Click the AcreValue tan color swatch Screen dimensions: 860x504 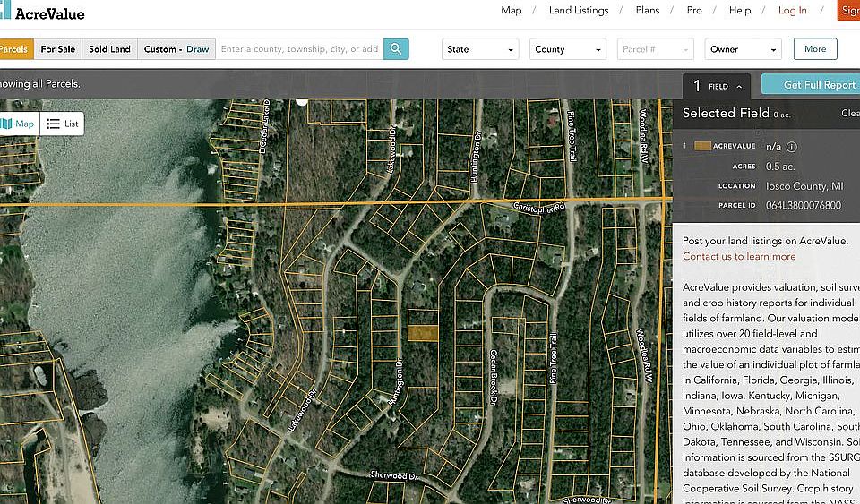(x=702, y=146)
